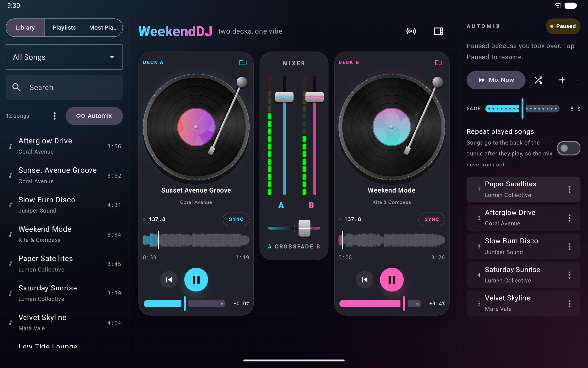The width and height of the screenshot is (588, 368).
Task: Click the Deck A pitch slider
Action: coord(185,304)
